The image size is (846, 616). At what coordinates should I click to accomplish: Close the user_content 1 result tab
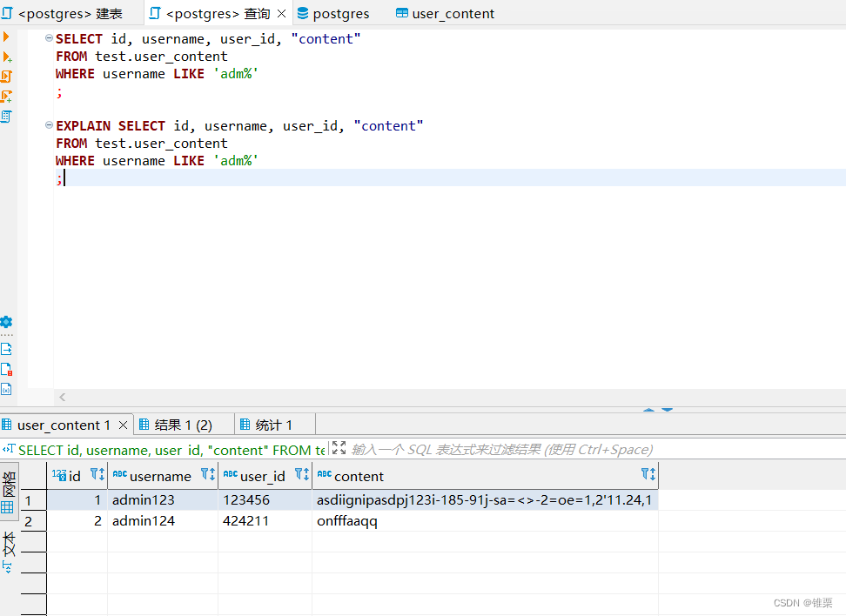coord(123,425)
